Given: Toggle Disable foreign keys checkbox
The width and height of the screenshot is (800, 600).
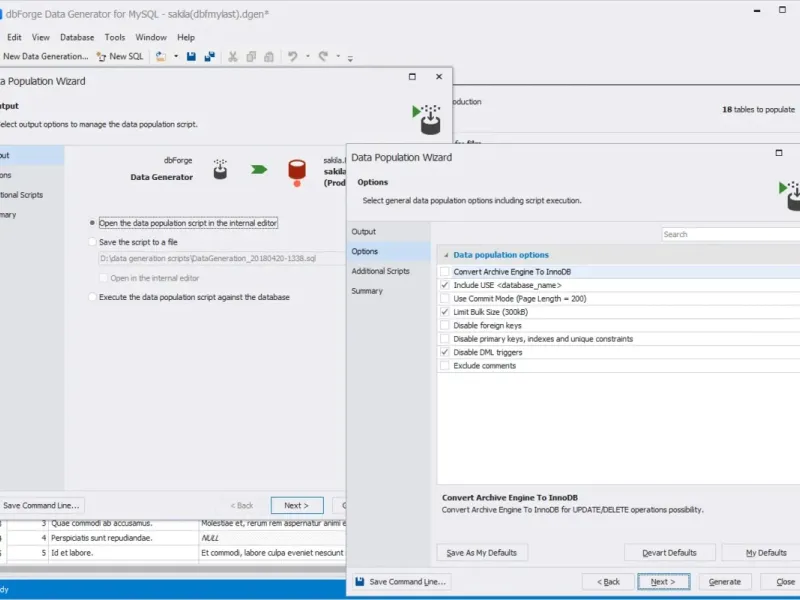Looking at the screenshot, I should click(x=445, y=325).
